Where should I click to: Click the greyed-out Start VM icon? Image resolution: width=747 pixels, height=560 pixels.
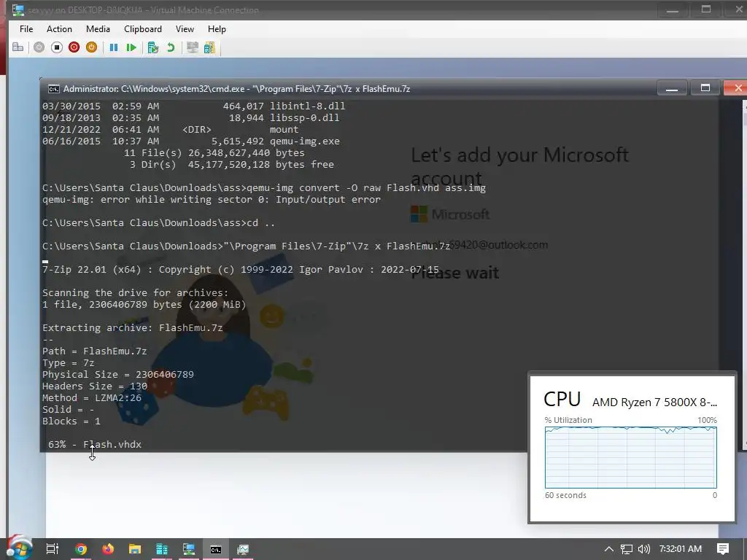pyautogui.click(x=39, y=47)
